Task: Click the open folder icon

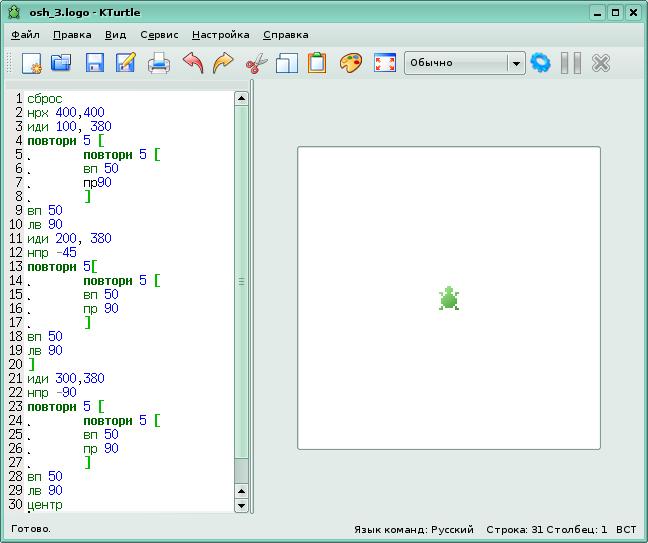Action: [x=62, y=63]
